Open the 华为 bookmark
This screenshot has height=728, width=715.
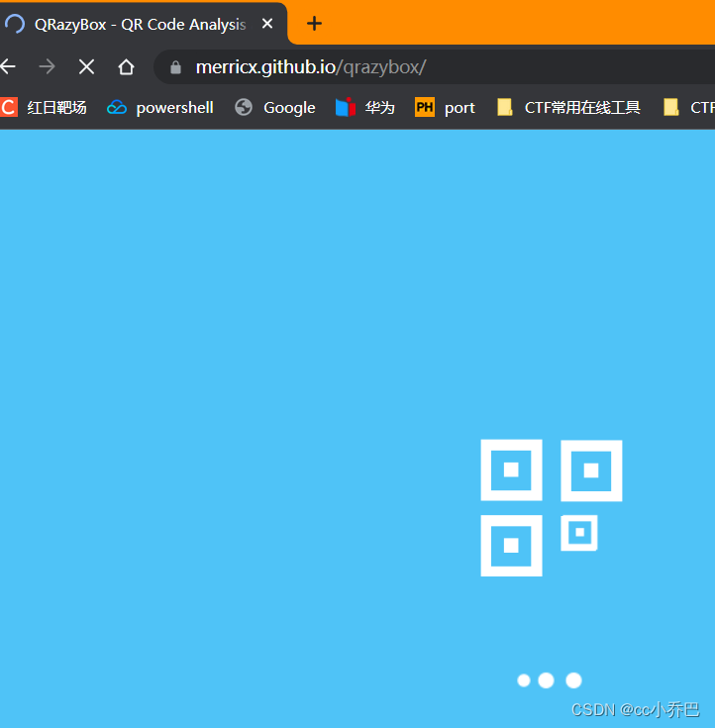pyautogui.click(x=365, y=107)
